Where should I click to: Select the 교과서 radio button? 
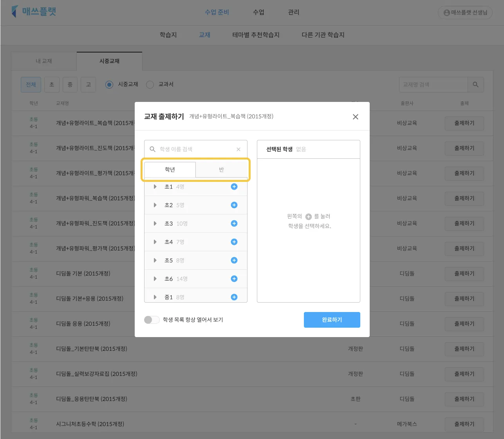[150, 85]
